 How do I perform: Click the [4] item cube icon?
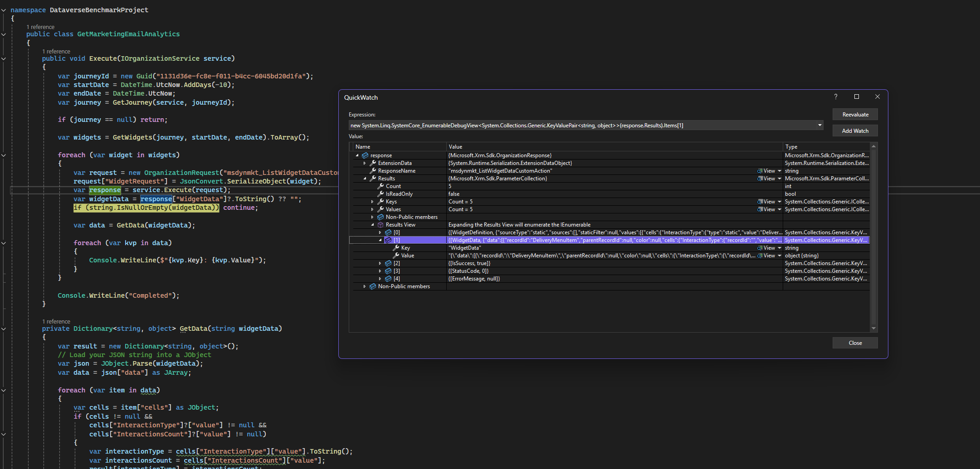(x=388, y=279)
